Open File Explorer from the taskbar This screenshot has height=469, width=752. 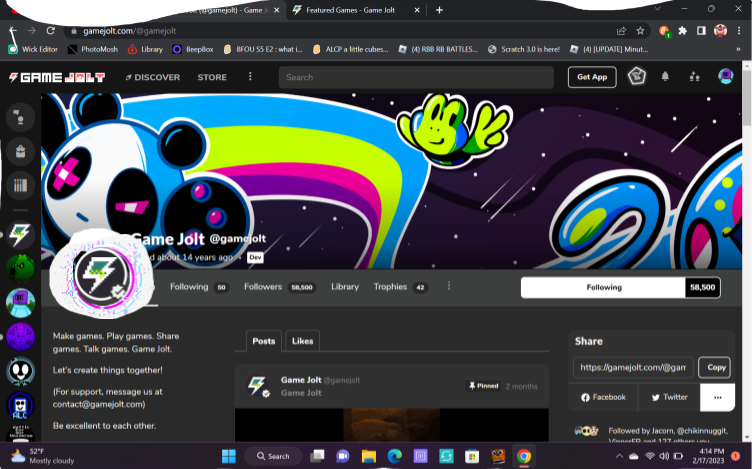coord(369,456)
